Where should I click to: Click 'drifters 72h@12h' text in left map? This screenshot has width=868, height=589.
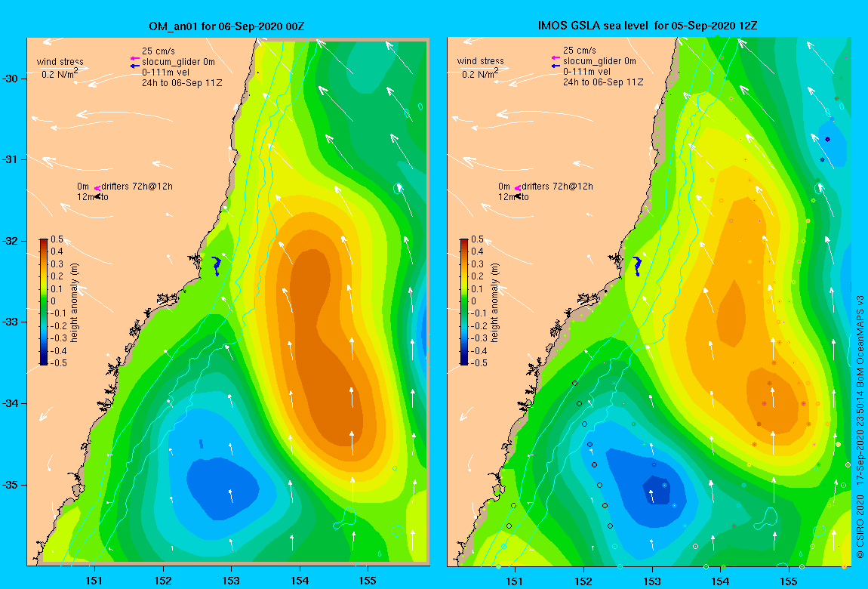137,187
